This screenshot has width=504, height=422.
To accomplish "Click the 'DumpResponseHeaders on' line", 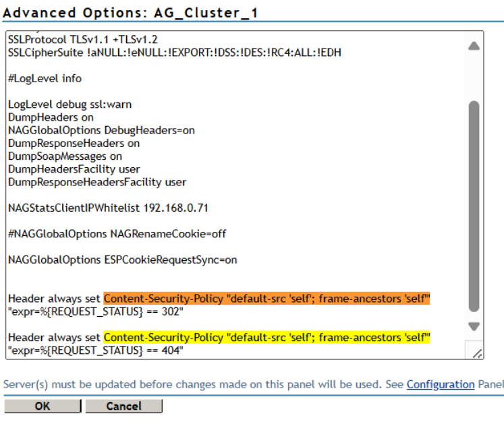I will pyautogui.click(x=74, y=143).
